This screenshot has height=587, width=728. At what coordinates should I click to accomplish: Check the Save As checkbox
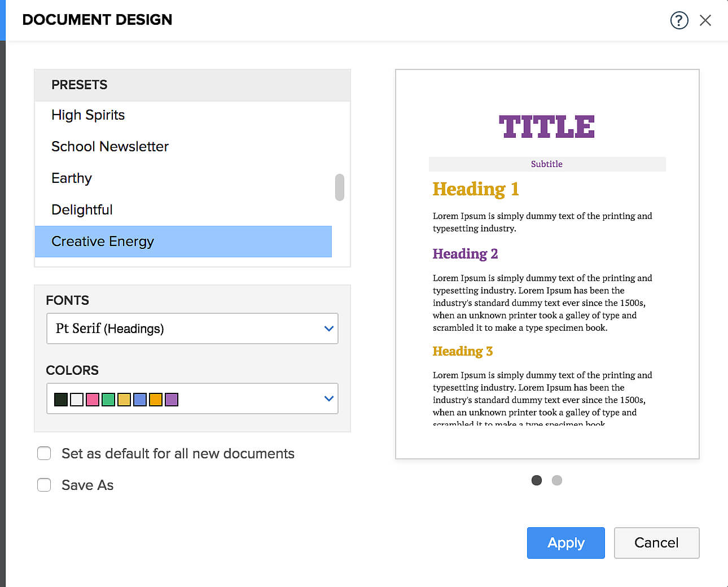(44, 485)
